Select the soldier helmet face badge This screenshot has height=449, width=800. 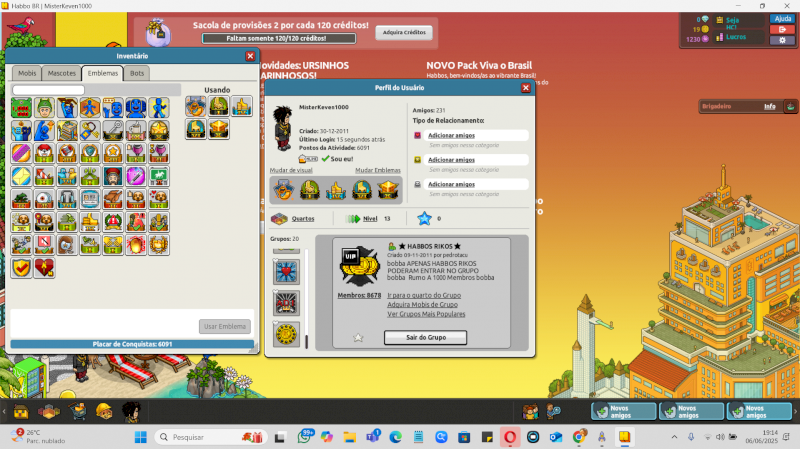(x=44, y=108)
